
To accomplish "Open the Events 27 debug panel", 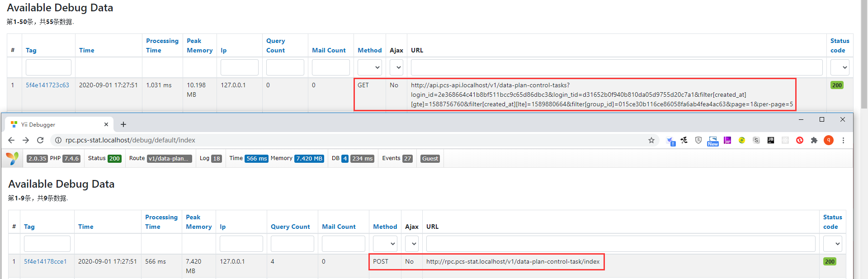I will (397, 158).
